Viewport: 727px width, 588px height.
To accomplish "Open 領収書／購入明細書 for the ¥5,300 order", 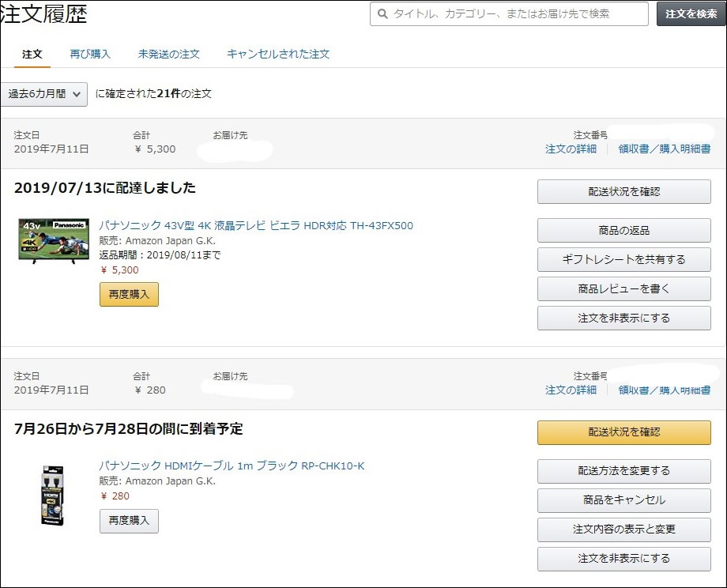I will point(665,149).
